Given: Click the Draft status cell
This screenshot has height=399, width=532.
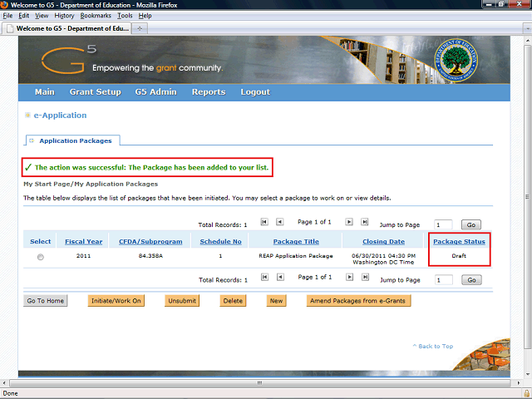Looking at the screenshot, I should coord(459,256).
